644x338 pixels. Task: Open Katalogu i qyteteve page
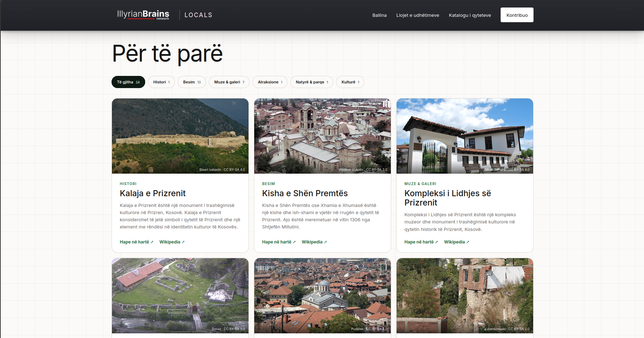point(470,15)
